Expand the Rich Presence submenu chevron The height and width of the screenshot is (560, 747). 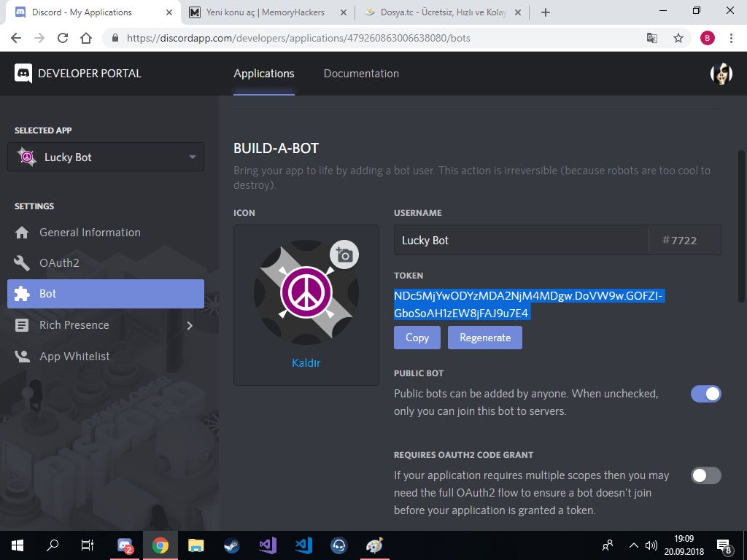click(190, 325)
